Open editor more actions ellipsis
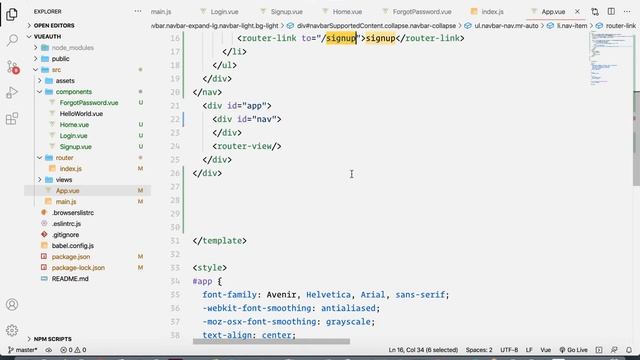This screenshot has width=640, height=360. 627,11
